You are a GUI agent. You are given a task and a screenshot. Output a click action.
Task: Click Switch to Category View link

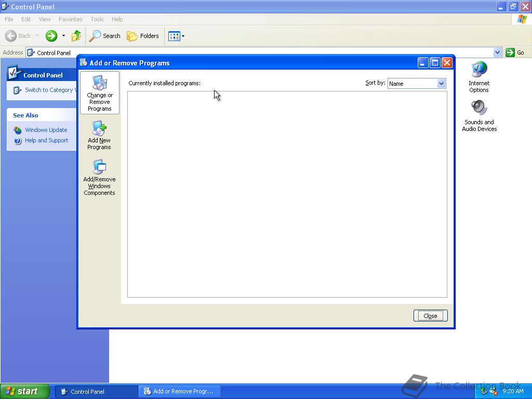pyautogui.click(x=50, y=90)
